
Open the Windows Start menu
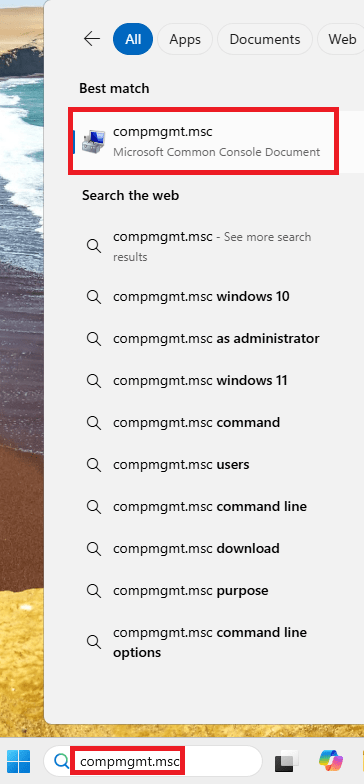[x=18, y=761]
